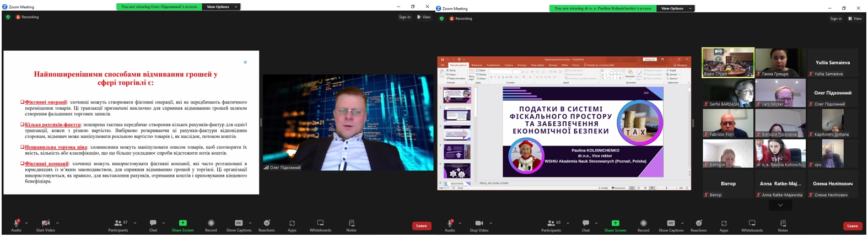The image size is (868, 237).
Task: Open Participants panel showing 67 in left window
Action: [118, 225]
